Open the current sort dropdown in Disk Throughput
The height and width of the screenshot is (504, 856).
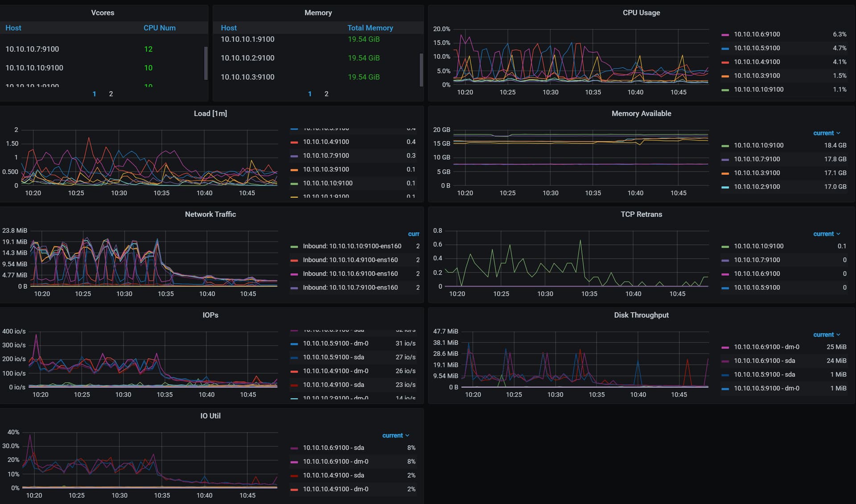tap(826, 335)
